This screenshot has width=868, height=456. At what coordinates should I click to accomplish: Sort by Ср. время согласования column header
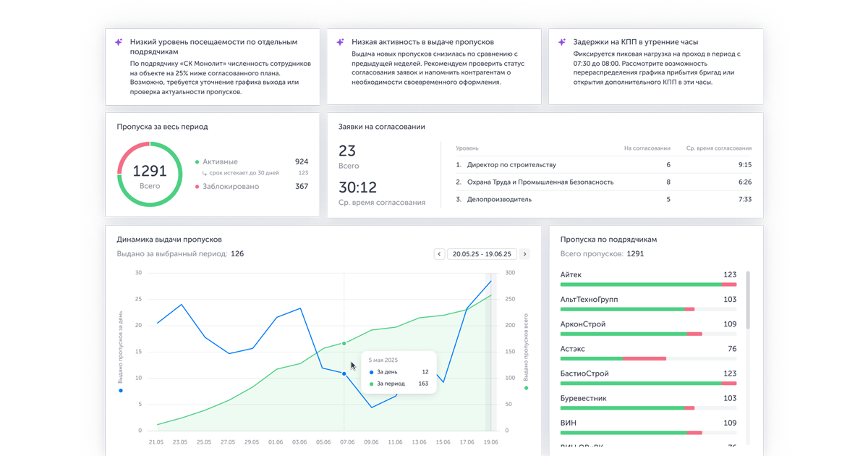718,148
